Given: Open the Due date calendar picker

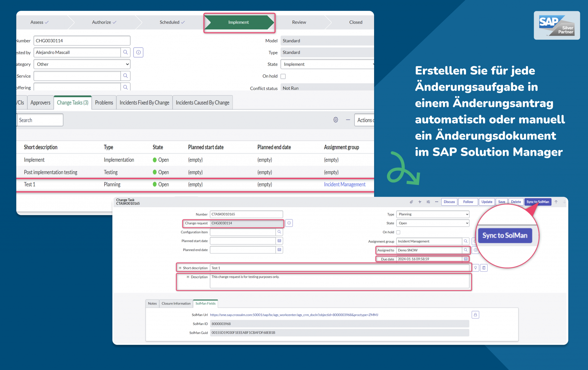Looking at the screenshot, I should pos(466,259).
